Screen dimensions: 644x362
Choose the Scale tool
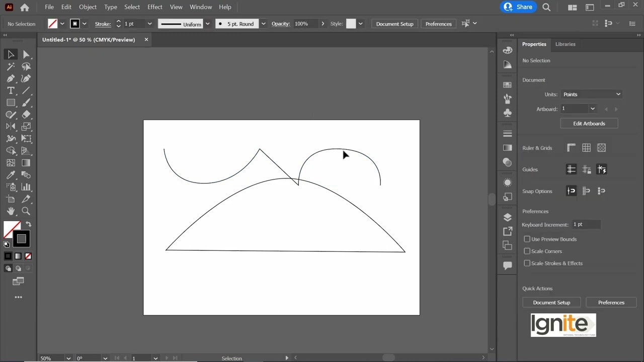pos(26,127)
